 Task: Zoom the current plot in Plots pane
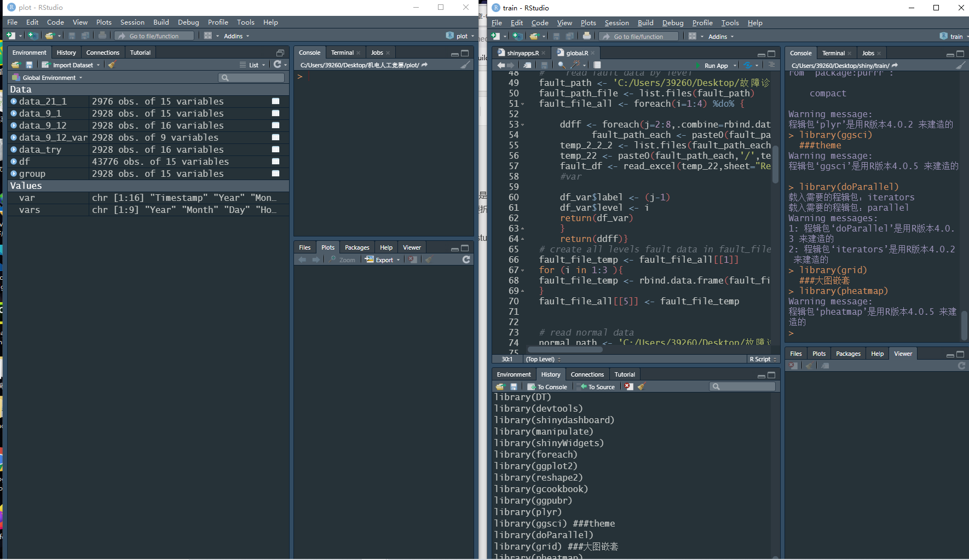(343, 259)
